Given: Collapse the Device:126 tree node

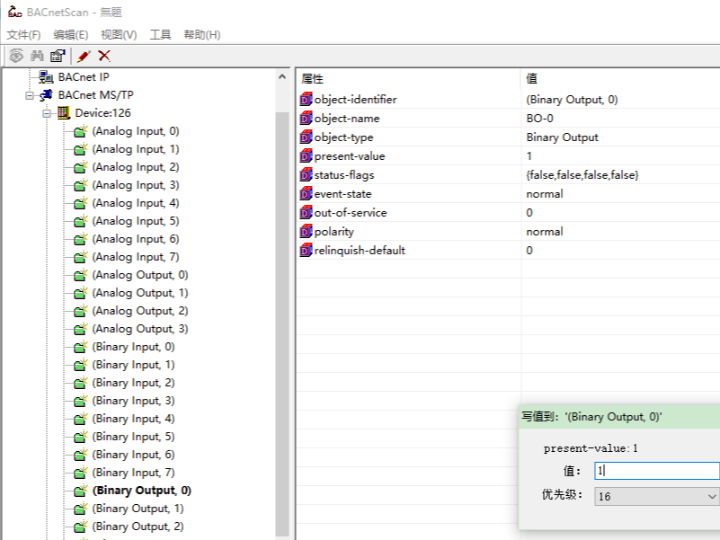Looking at the screenshot, I should pyautogui.click(x=46, y=113).
